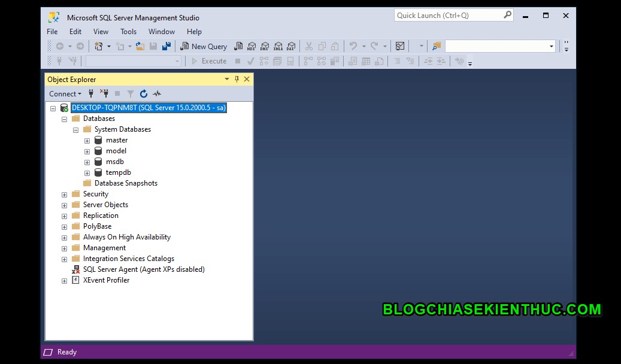
Task: Select the MDX query icon
Action: click(252, 46)
